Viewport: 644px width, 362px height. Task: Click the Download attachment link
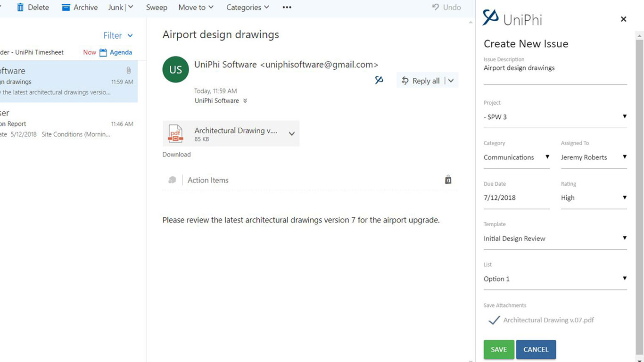pos(176,155)
